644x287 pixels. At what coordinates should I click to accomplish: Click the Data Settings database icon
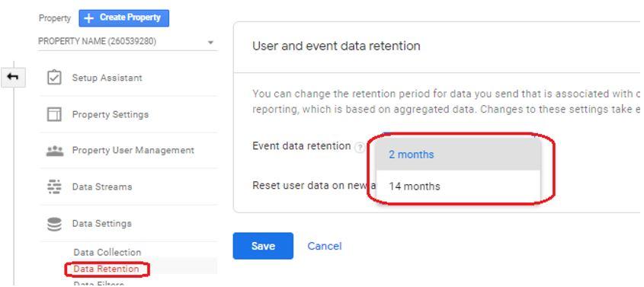54,224
